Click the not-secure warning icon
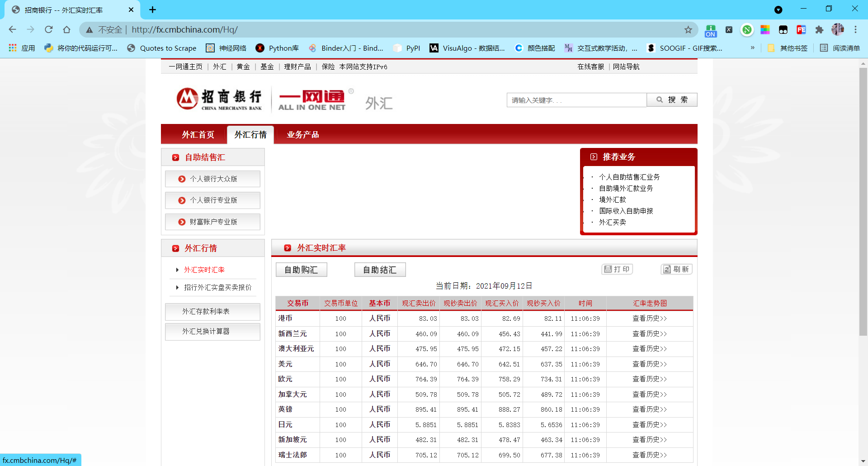 90,30
